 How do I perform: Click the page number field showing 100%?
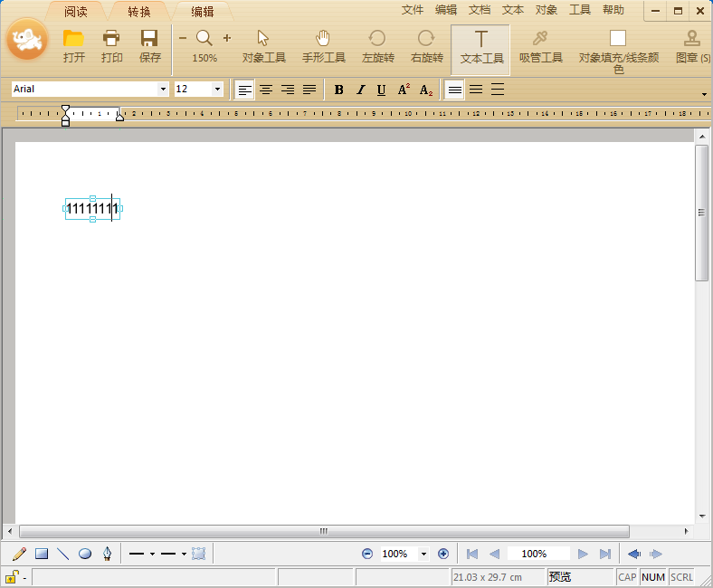534,554
